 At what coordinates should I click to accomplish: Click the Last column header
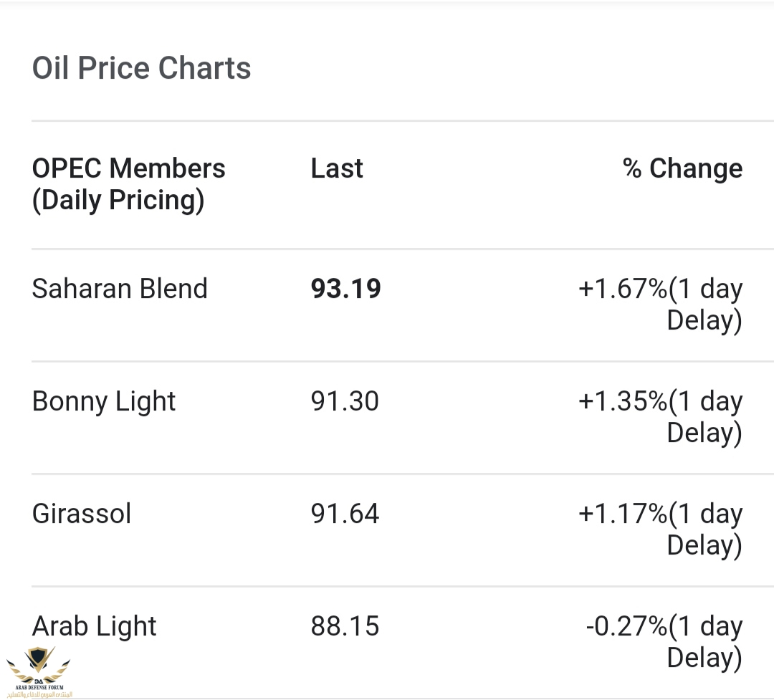337,168
